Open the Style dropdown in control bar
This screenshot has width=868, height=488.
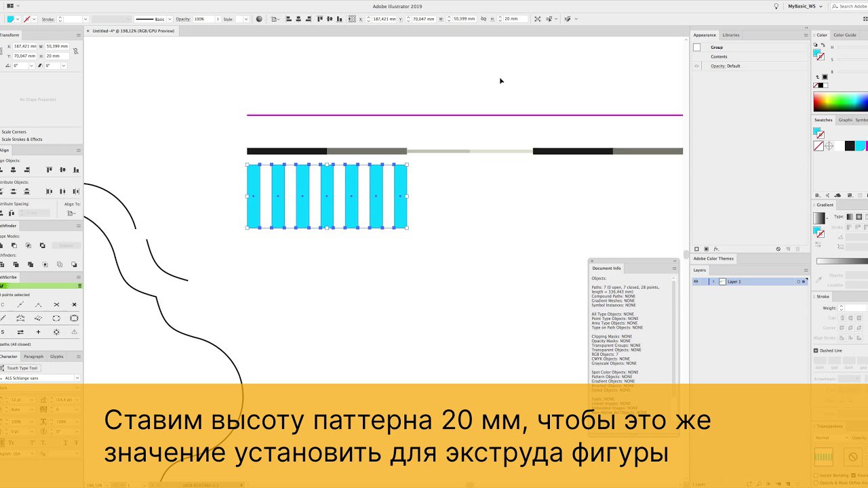click(x=246, y=19)
